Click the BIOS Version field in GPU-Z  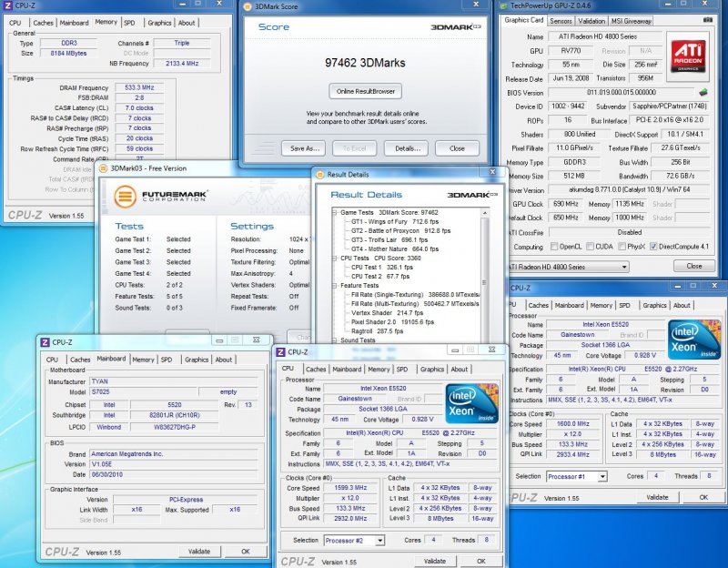622,93
